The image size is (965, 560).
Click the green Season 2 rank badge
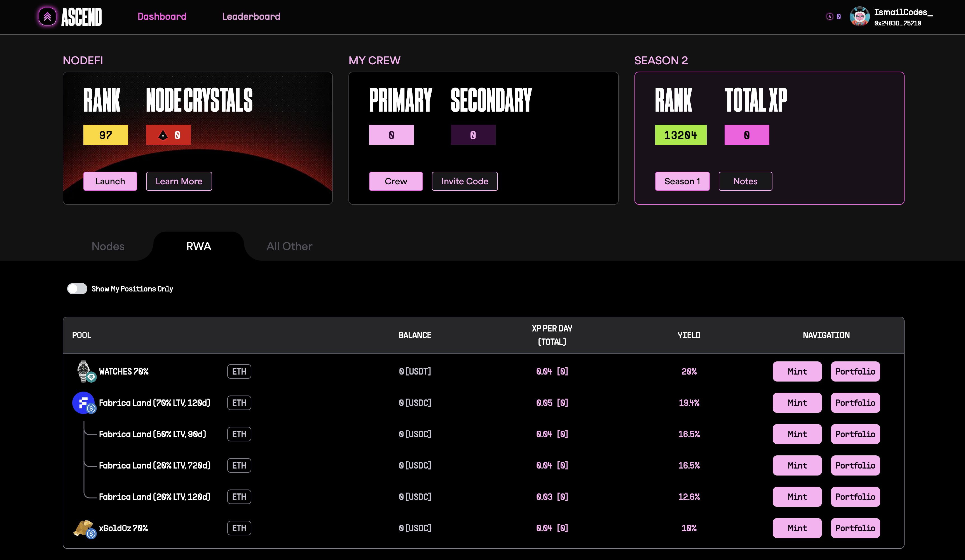tap(680, 135)
